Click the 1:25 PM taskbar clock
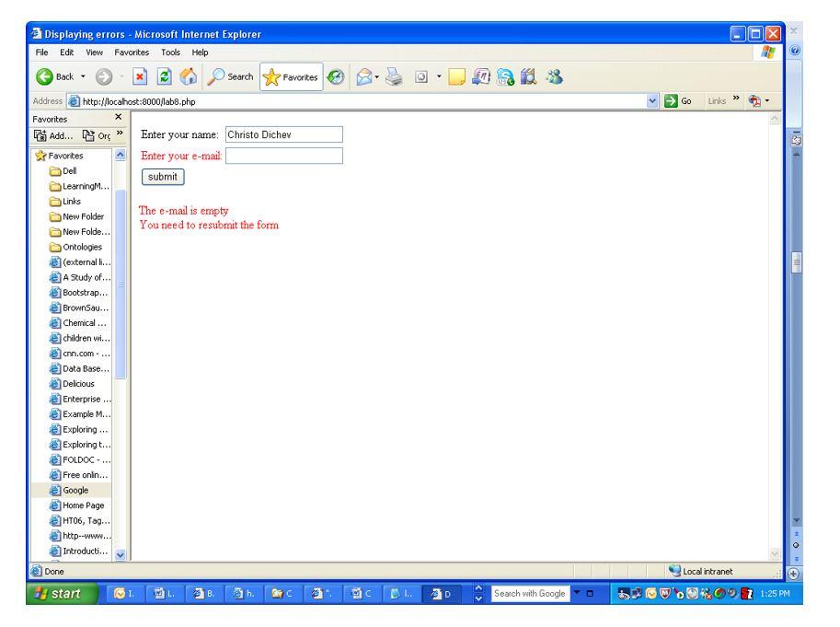The height and width of the screenshot is (627, 840). (776, 594)
